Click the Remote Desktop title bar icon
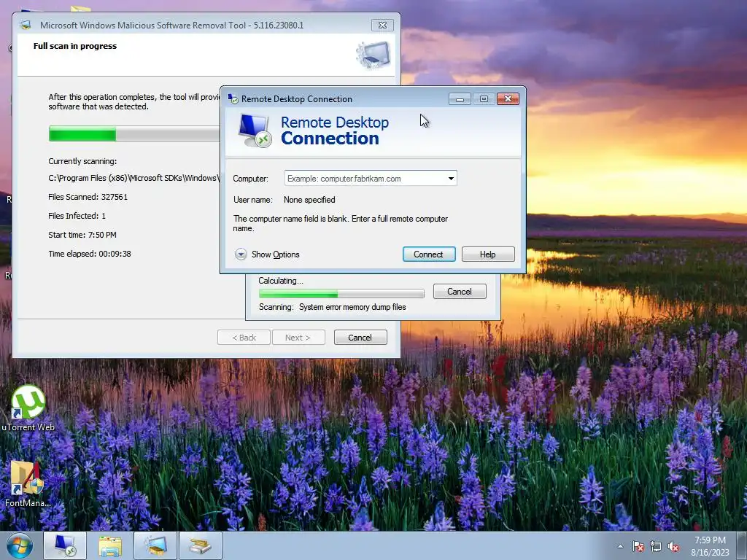 (x=233, y=99)
